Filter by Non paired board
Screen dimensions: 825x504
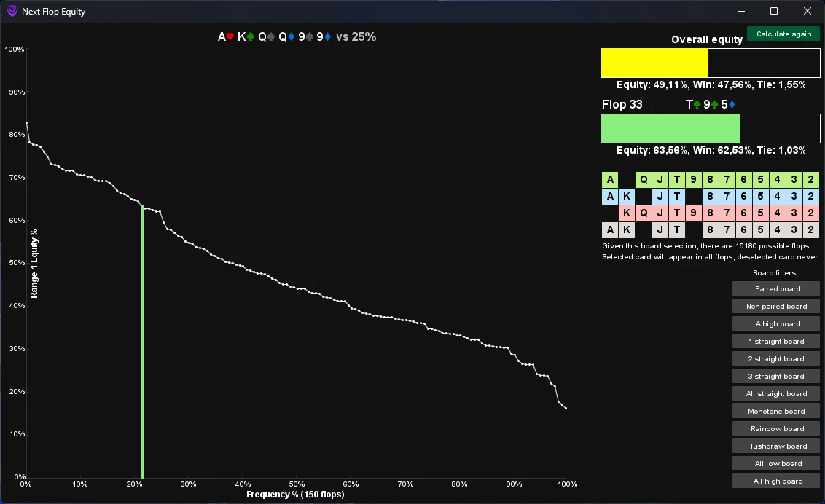coord(776,307)
